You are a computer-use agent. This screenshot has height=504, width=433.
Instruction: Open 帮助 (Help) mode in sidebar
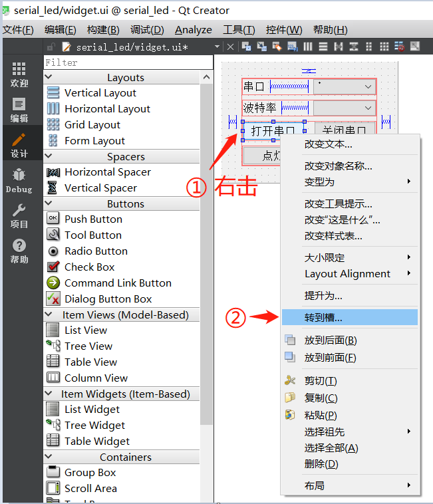coord(19,251)
